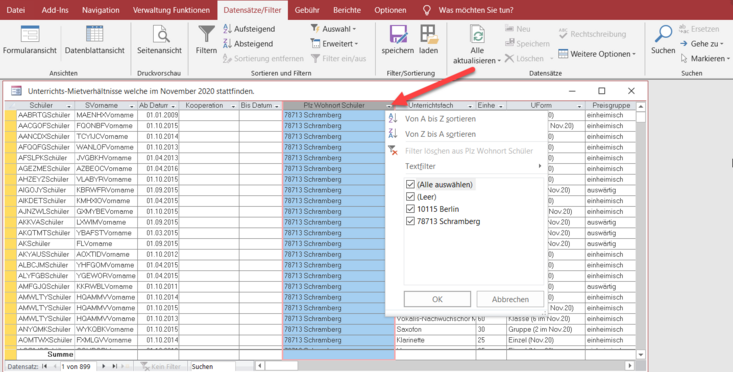The width and height of the screenshot is (733, 372).
Task: Open the Formularansicht view
Action: click(30, 40)
